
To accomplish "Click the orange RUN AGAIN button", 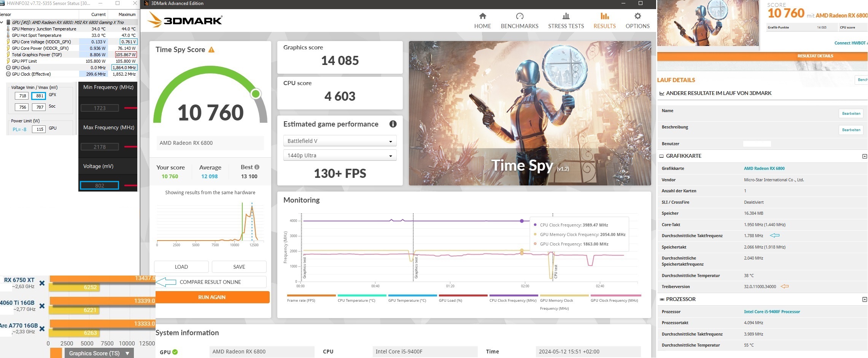I will point(212,297).
